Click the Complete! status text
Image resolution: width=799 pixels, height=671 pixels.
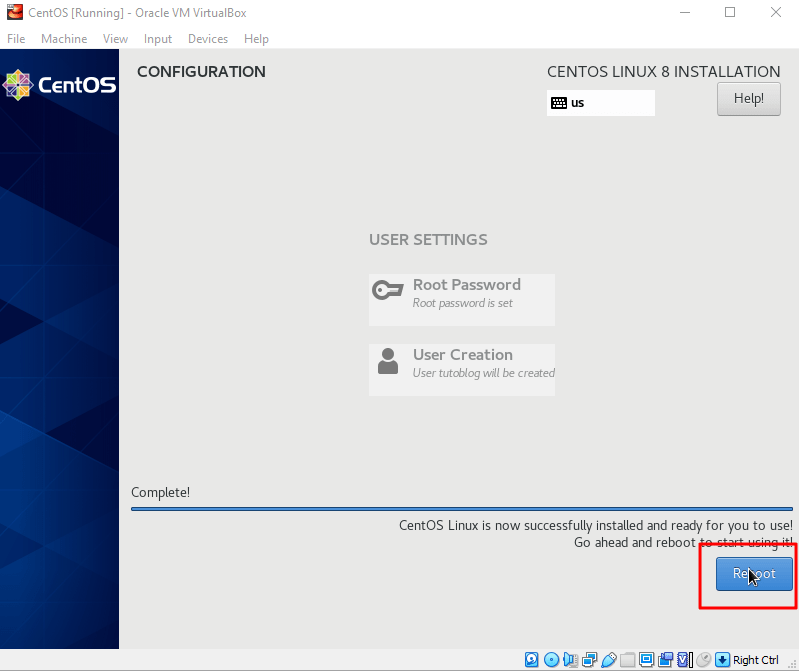point(161,493)
